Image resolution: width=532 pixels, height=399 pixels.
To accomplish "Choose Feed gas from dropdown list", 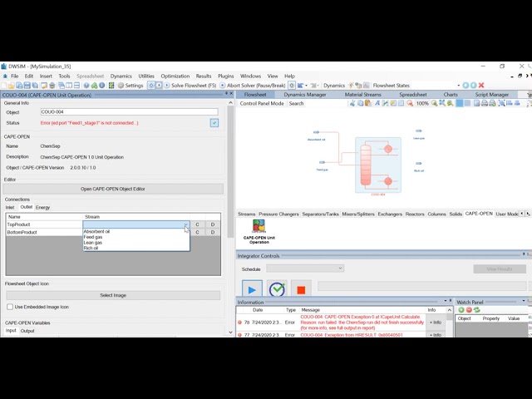I will [93, 237].
